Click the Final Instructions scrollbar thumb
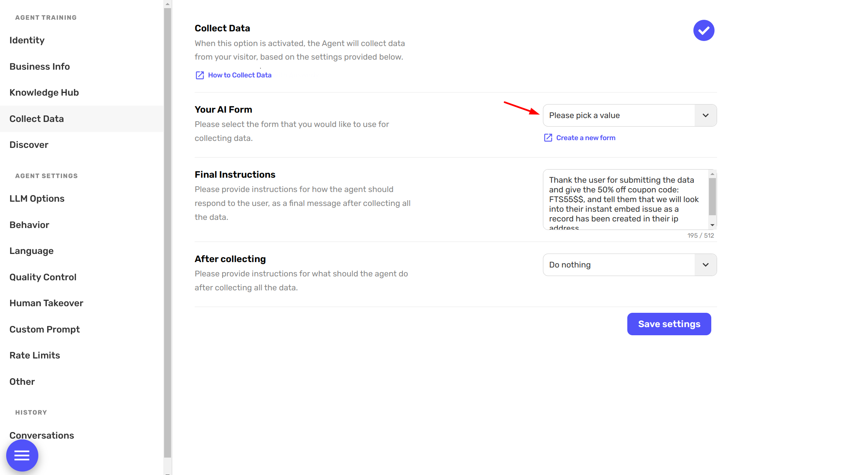868x475 pixels. click(x=712, y=197)
